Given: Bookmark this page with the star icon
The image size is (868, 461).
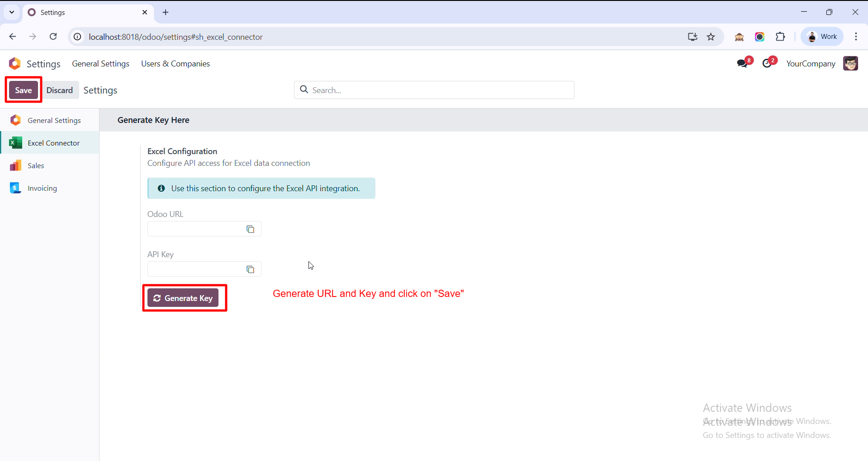Looking at the screenshot, I should [711, 37].
